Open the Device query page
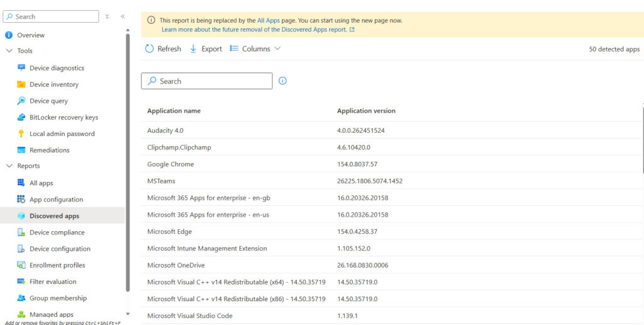The image size is (644, 325). point(48,101)
